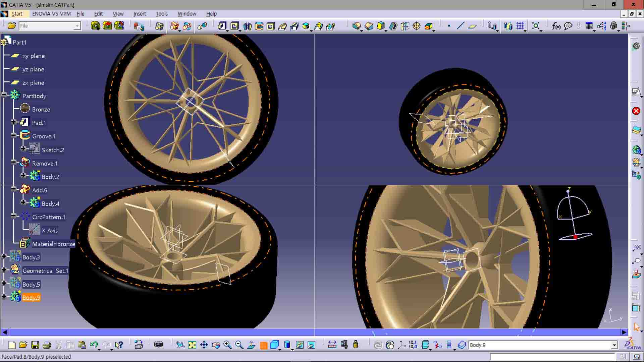Expand the Body.3 node
644x362 pixels.
click(4, 256)
